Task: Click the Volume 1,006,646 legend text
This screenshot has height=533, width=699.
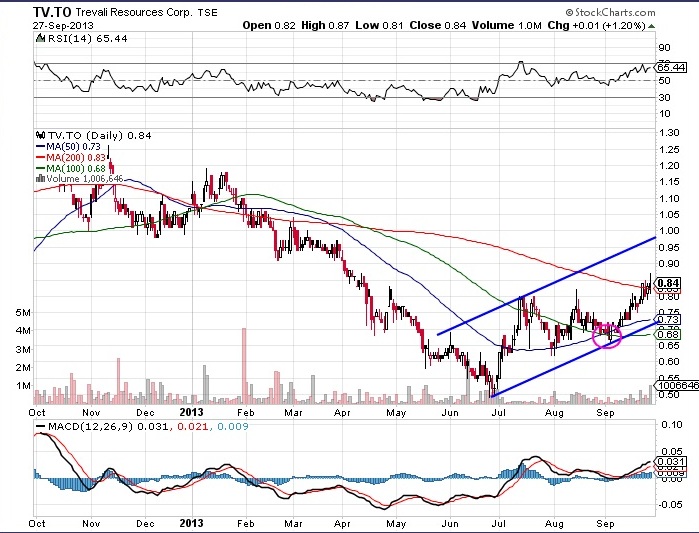Action: [85, 179]
